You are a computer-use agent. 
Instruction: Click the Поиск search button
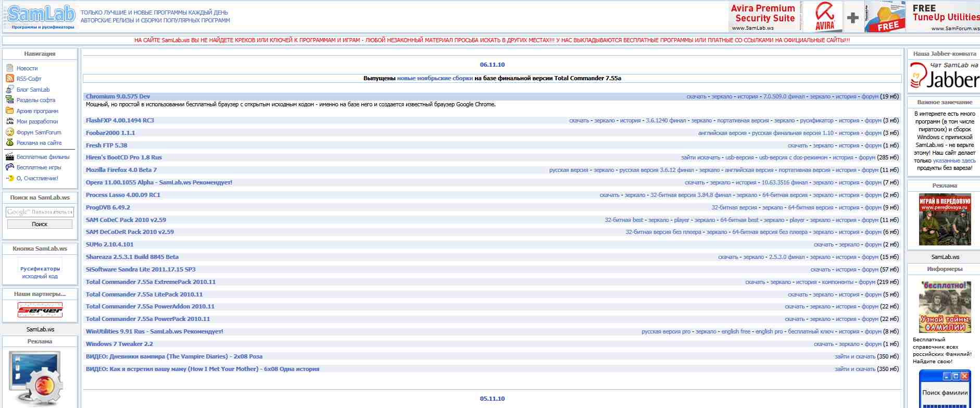[40, 224]
